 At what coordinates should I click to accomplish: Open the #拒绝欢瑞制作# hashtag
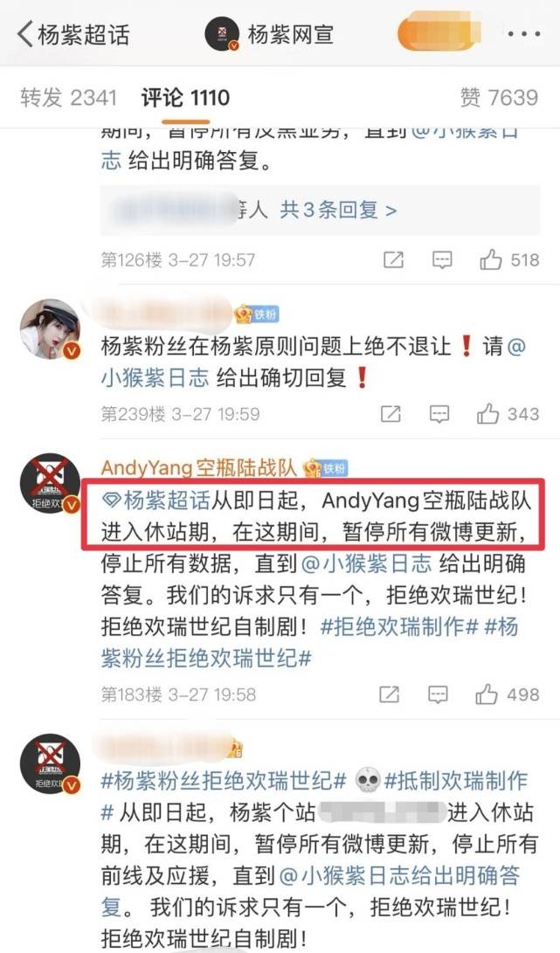pos(399,626)
